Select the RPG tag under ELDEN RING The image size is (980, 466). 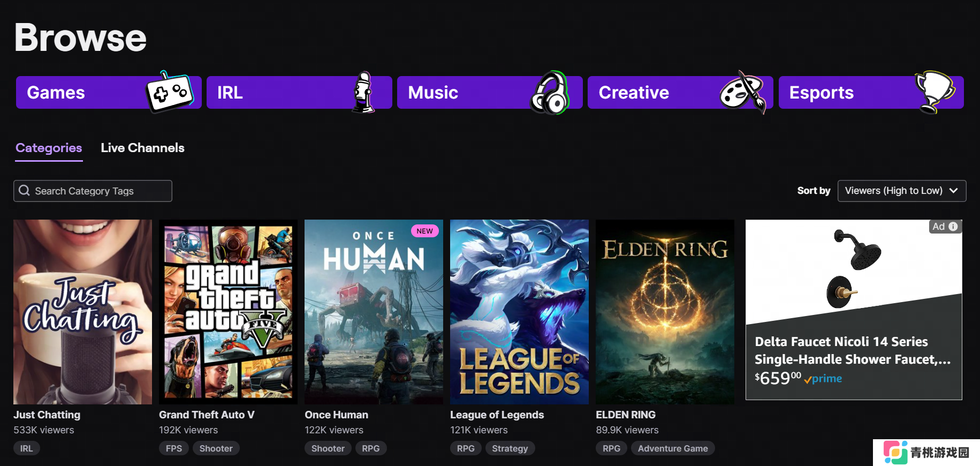pos(611,448)
